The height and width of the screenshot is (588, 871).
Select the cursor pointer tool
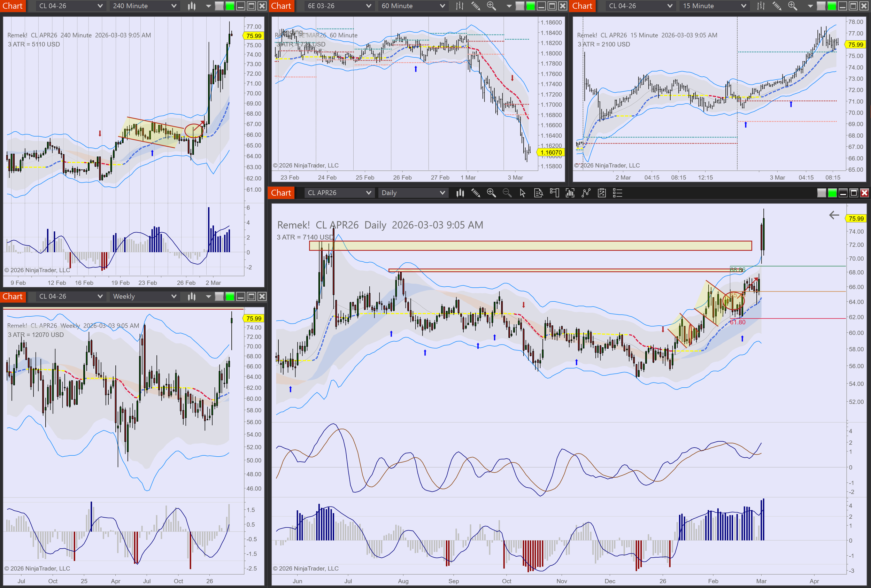point(523,193)
